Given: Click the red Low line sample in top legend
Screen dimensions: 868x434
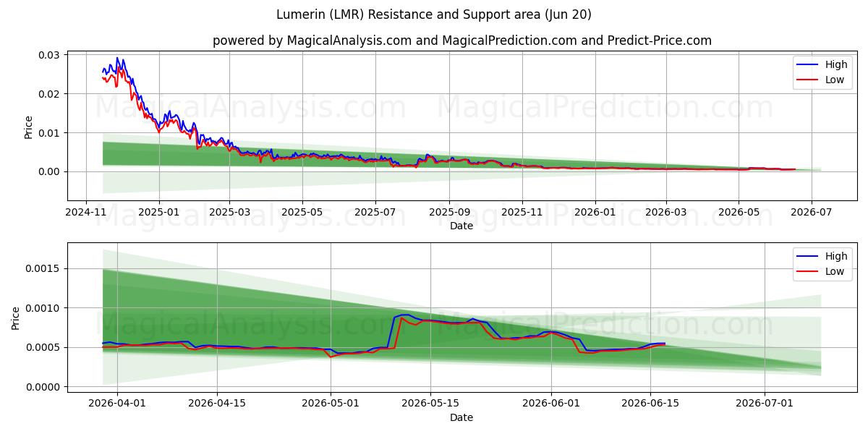Looking at the screenshot, I should pyautogui.click(x=809, y=80).
